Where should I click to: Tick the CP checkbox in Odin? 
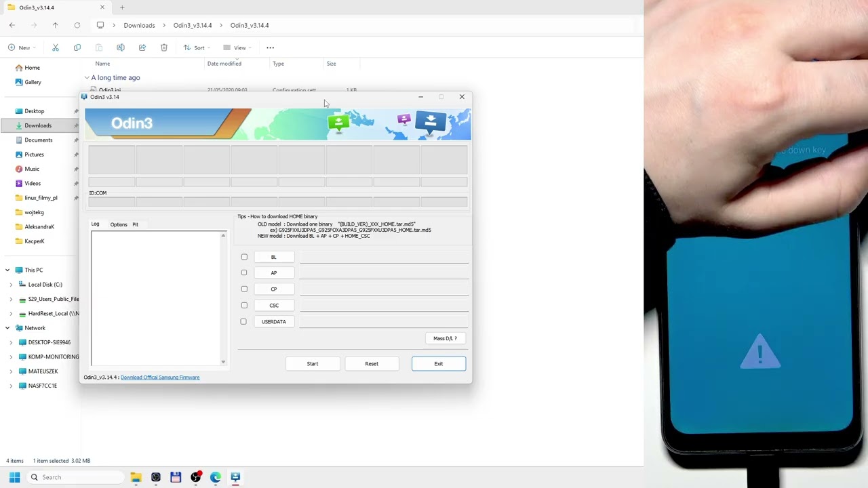244,289
